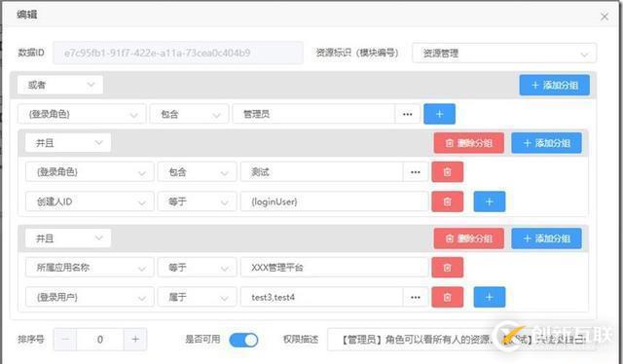Delete the 所属应用名称 condition row

pos(448,268)
